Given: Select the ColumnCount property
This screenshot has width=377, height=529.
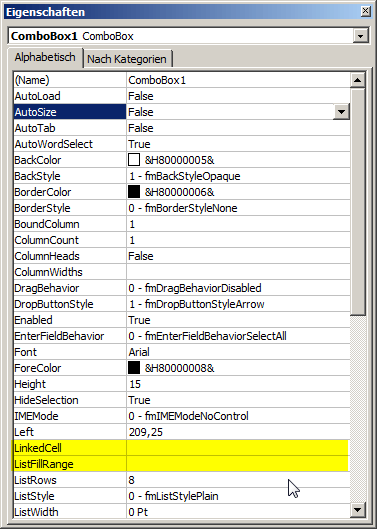Looking at the screenshot, I should pyautogui.click(x=70, y=240).
